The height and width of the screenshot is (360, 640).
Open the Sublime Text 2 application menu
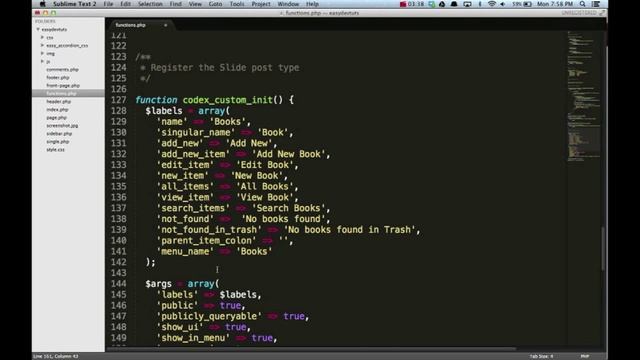[x=75, y=4]
